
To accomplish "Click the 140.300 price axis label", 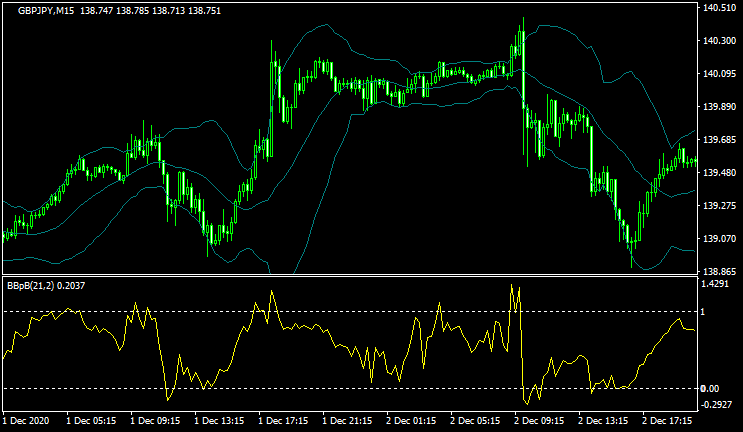I will click(719, 41).
